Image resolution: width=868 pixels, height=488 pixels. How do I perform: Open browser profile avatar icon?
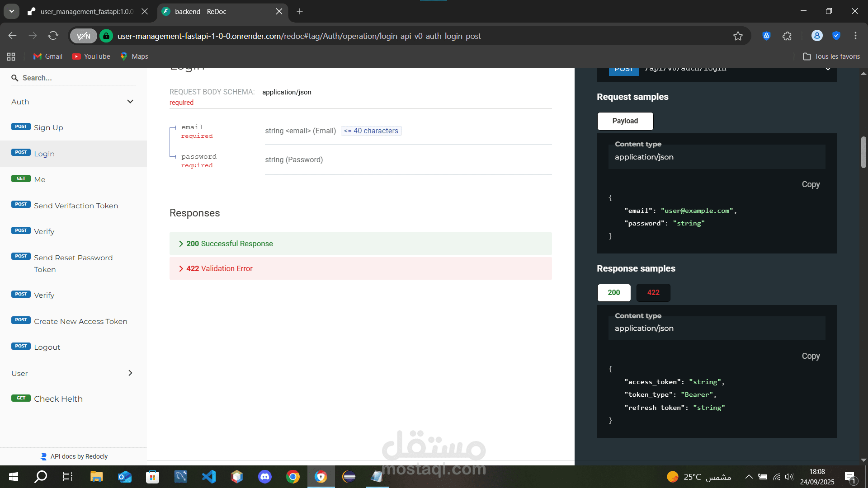pos(816,36)
